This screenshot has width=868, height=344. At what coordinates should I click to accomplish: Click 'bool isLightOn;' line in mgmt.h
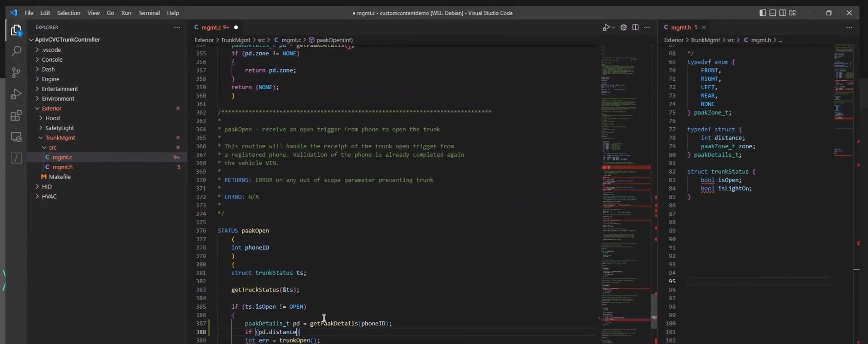[x=726, y=189]
